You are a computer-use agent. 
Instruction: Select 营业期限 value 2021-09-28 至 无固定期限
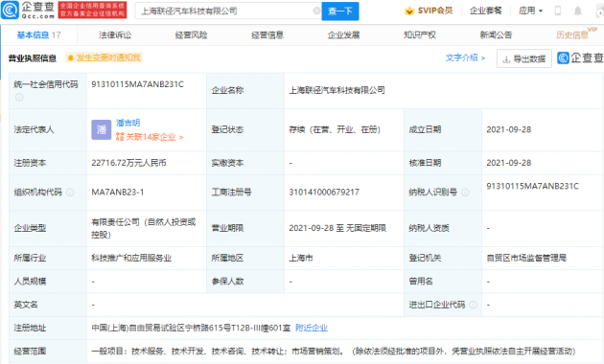337,228
